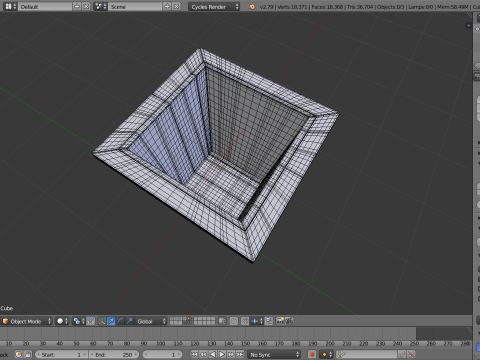
Task: Click the first block of layer buttons
Action: [180, 321]
